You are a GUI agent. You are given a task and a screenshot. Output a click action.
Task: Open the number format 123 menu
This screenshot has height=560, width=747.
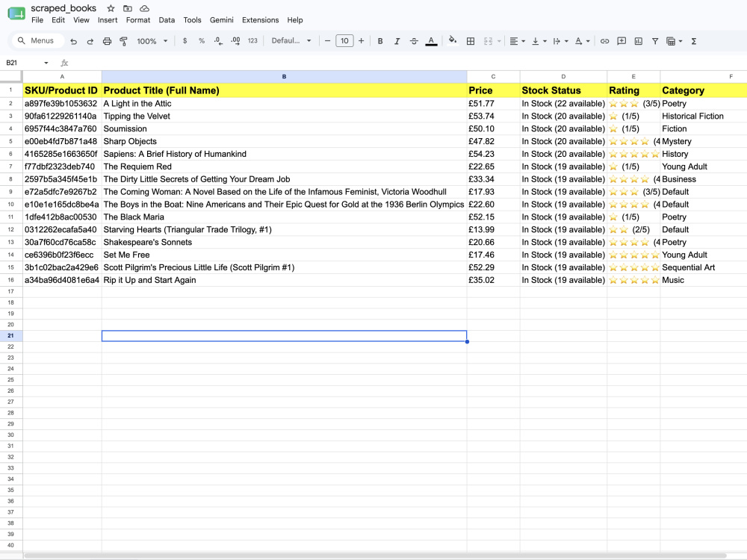click(252, 41)
